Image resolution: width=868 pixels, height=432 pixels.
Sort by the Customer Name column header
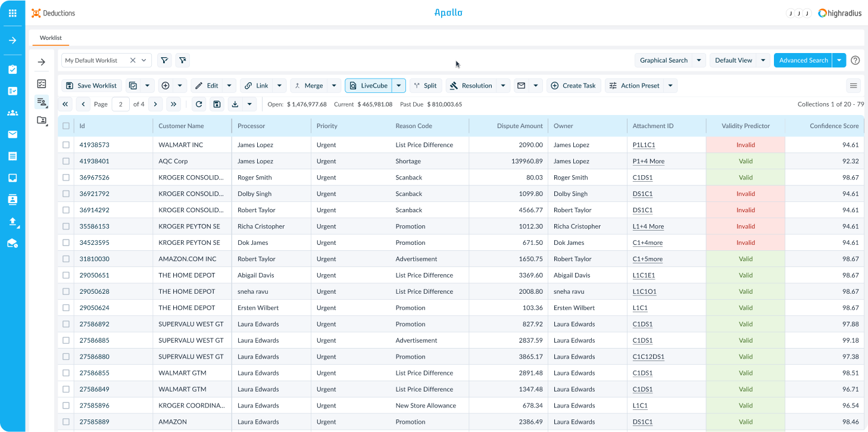181,126
